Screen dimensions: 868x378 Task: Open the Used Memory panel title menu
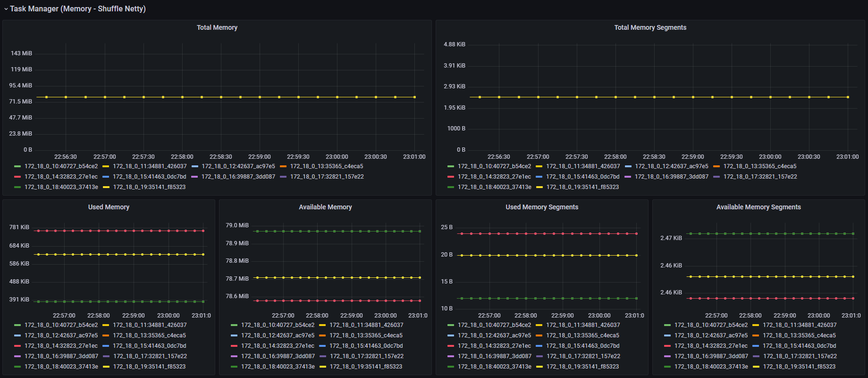click(109, 207)
